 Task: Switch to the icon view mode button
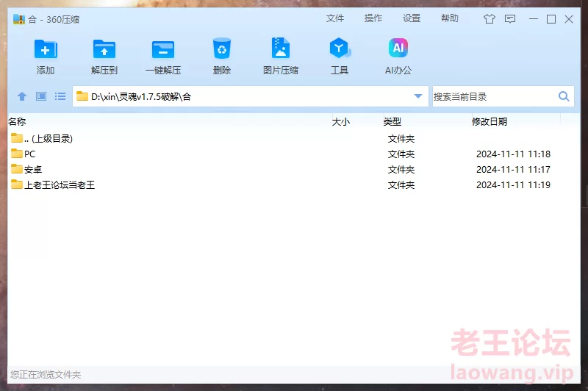click(x=41, y=96)
